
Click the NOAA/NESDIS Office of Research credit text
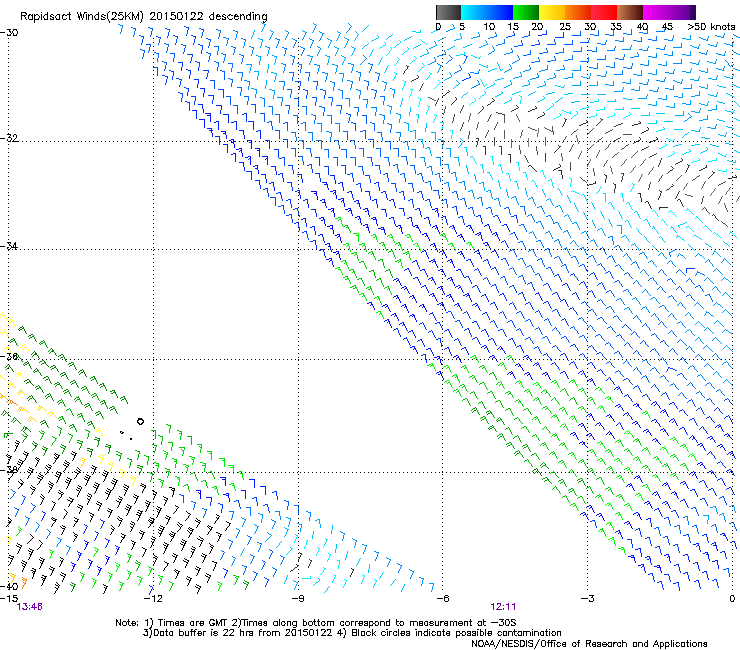tap(589, 644)
